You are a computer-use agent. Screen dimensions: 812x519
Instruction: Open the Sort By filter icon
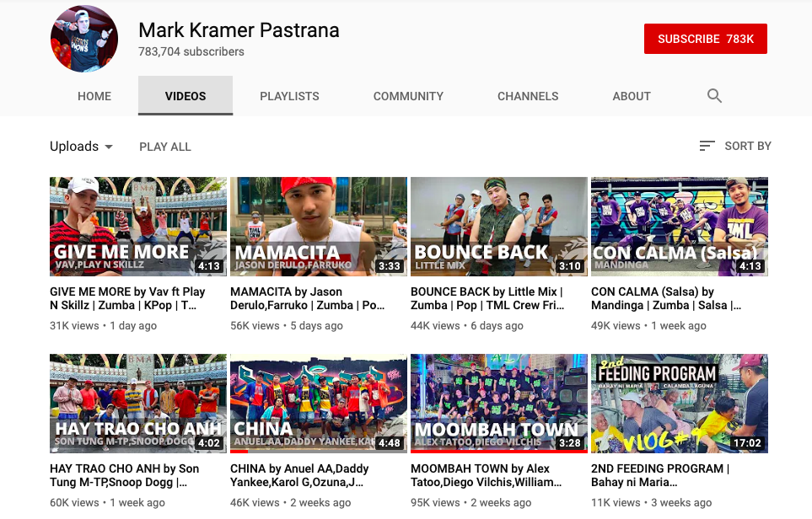tap(707, 146)
